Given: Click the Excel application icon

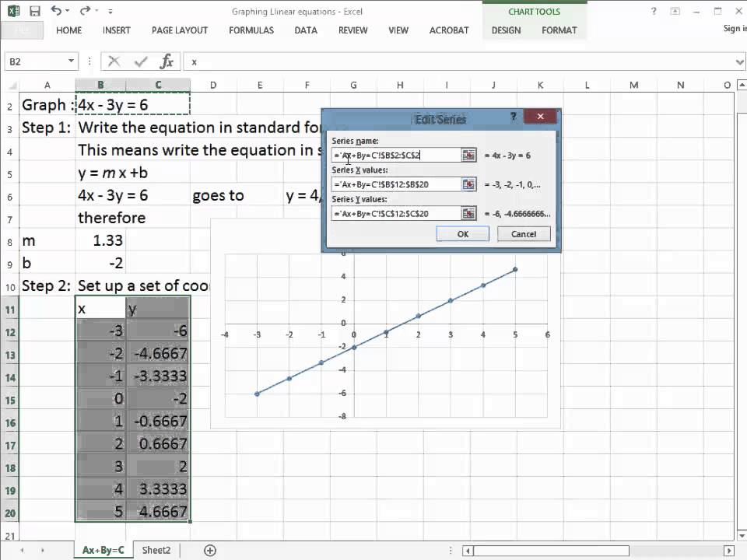Looking at the screenshot, I should (x=13, y=11).
